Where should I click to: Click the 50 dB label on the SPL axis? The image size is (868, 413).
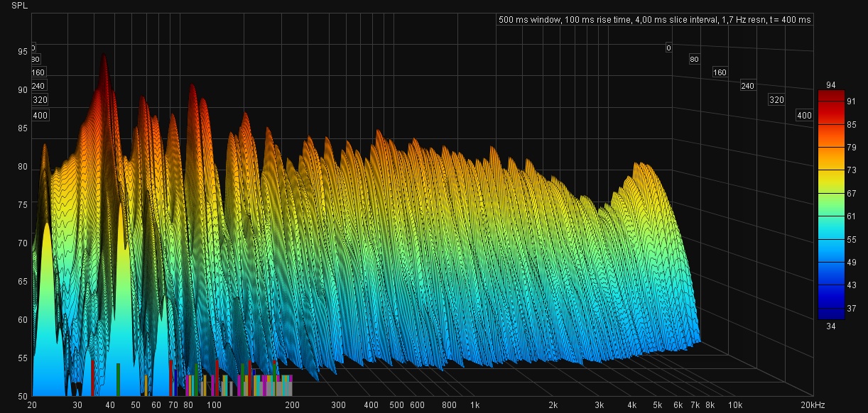click(22, 396)
